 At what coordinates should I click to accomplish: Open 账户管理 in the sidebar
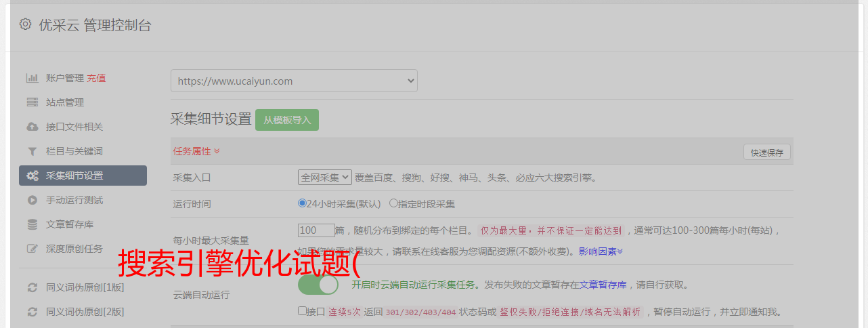coord(65,78)
